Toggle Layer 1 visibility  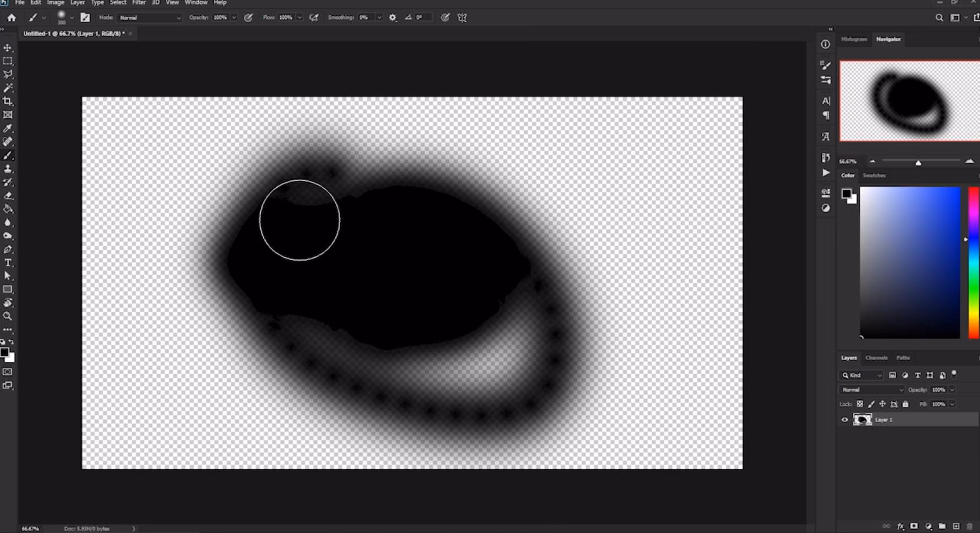pyautogui.click(x=845, y=420)
